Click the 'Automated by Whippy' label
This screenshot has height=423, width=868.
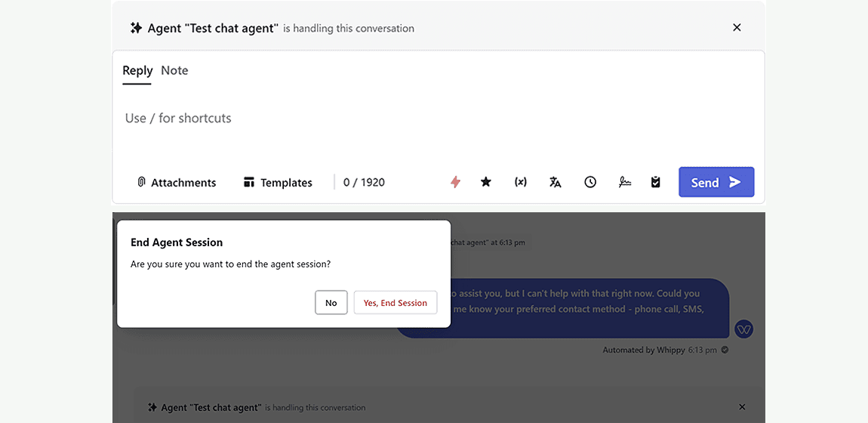pos(643,350)
